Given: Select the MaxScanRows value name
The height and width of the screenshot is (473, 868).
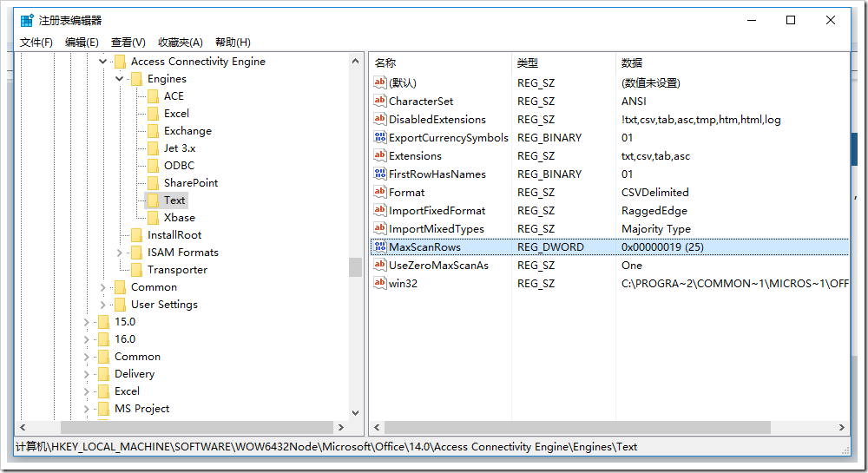Looking at the screenshot, I should tap(424, 246).
